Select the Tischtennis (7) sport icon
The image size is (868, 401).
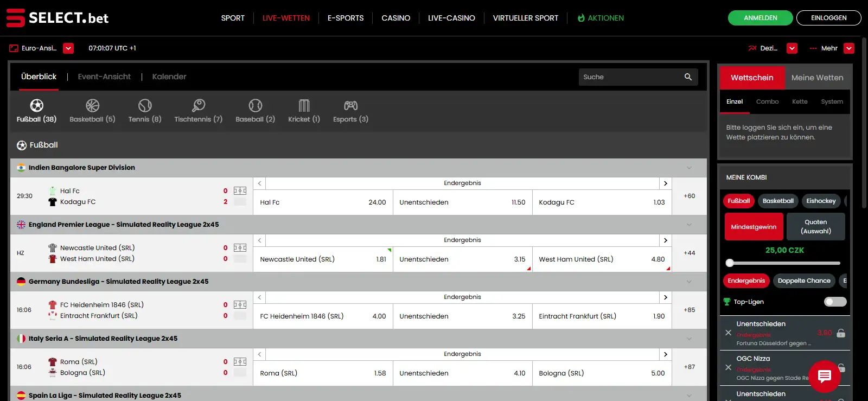(x=199, y=105)
